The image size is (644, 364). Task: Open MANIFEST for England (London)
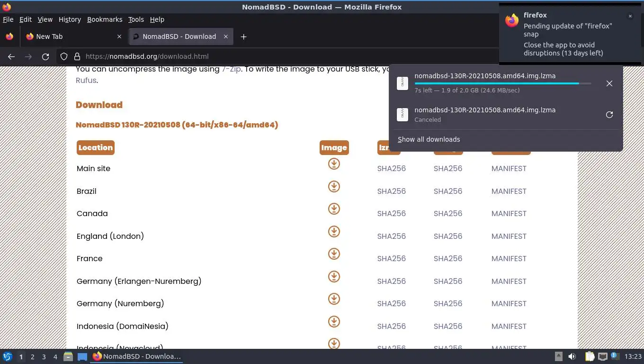[x=509, y=237]
